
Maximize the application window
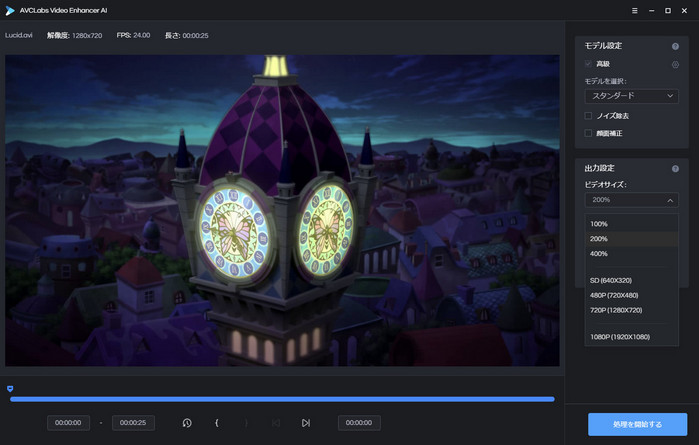(x=668, y=11)
